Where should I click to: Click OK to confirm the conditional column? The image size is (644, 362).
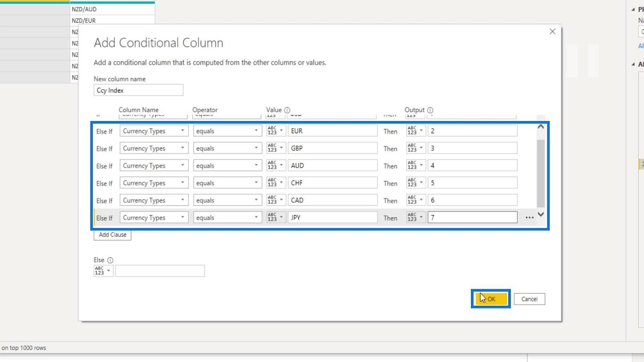pyautogui.click(x=491, y=299)
